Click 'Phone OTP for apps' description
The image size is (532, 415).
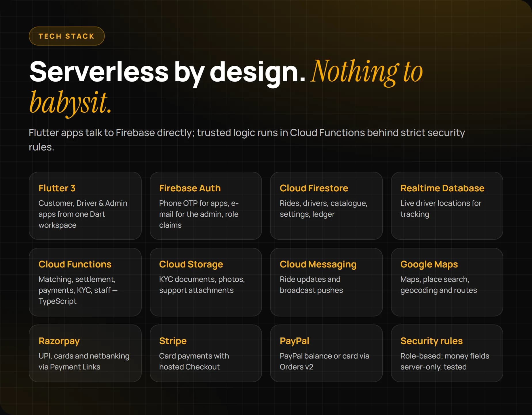(x=199, y=214)
